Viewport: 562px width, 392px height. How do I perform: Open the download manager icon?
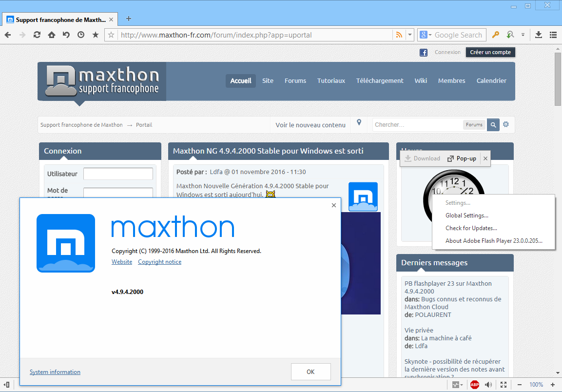[538, 35]
